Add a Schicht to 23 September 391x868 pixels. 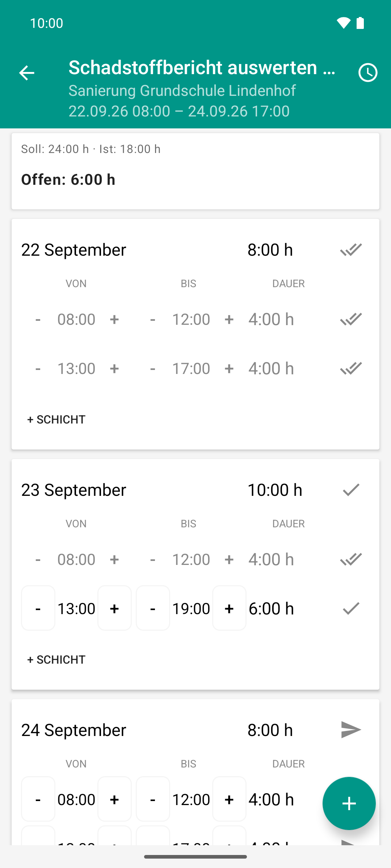tap(56, 660)
